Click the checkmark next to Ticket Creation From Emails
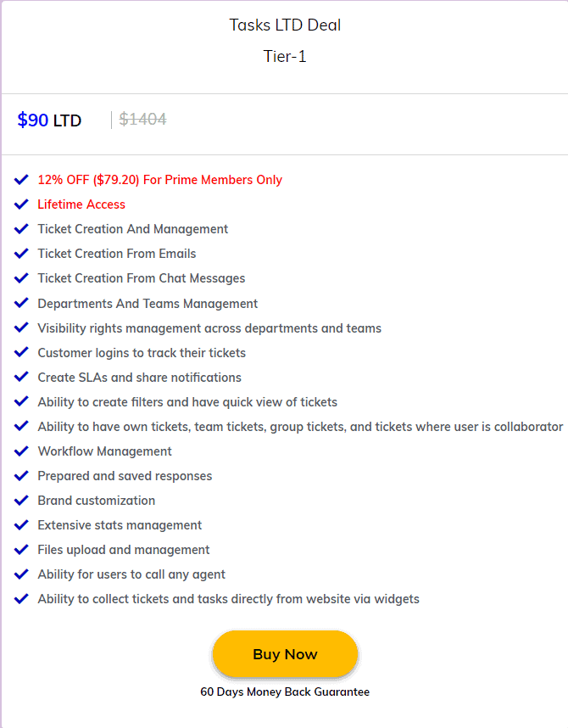Viewport: 568px width, 728px height. tap(20, 253)
